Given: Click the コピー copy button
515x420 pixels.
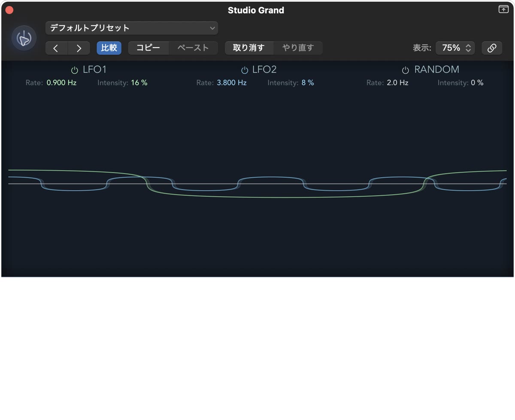Looking at the screenshot, I should pyautogui.click(x=148, y=48).
